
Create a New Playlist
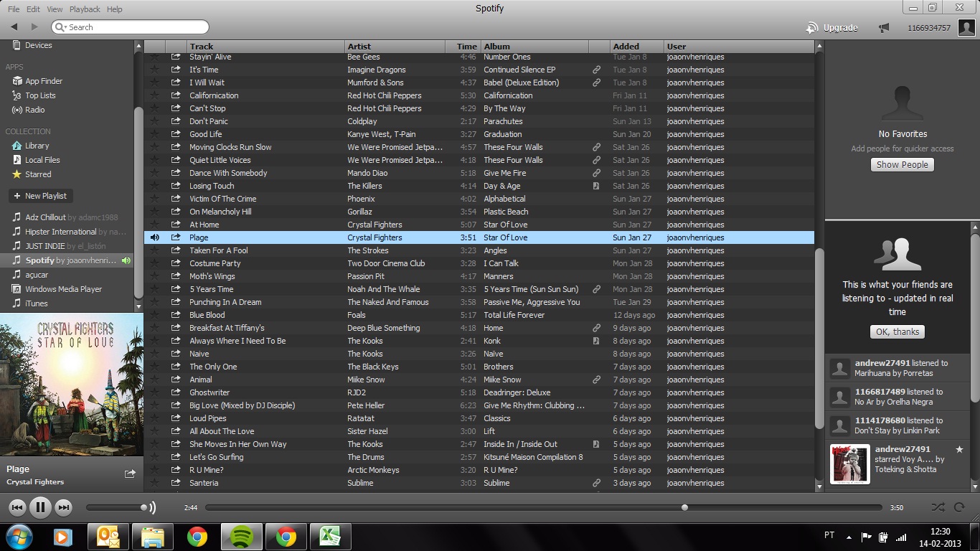click(x=41, y=196)
